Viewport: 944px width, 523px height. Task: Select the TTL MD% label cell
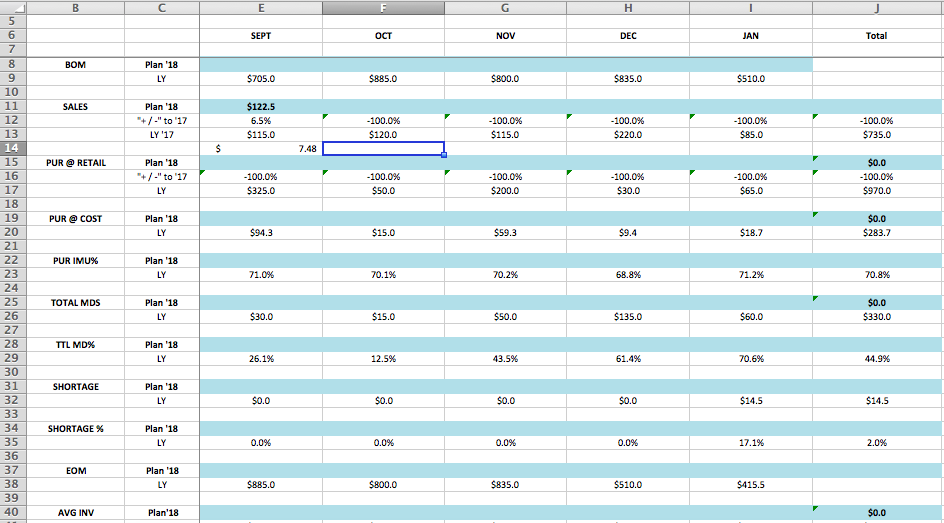click(x=75, y=344)
